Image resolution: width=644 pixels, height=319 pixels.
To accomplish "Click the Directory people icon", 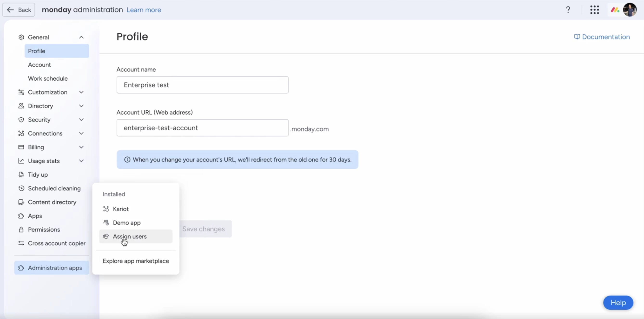I will [21, 106].
